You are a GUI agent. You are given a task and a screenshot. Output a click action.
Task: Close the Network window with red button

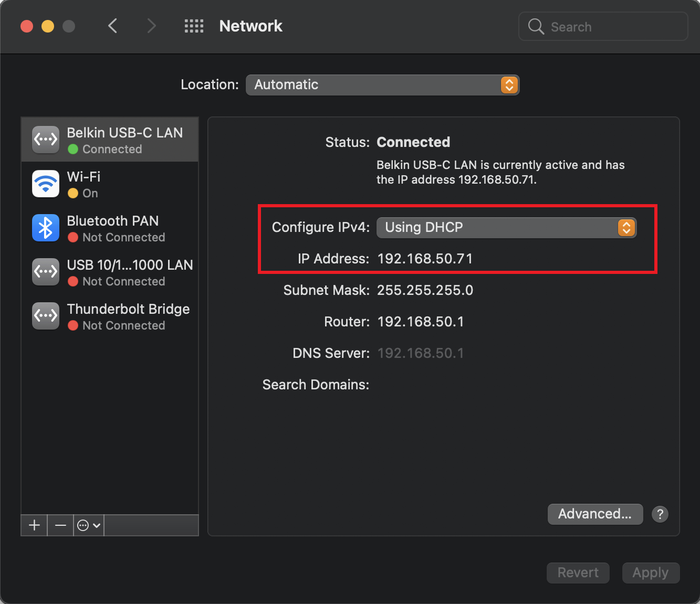coord(27,26)
